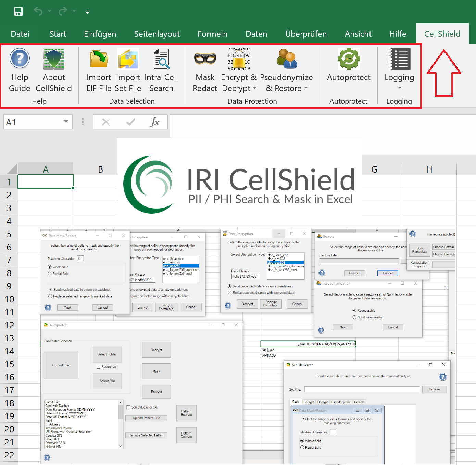476x465 pixels.
Task: Click Browse in the Set File Search dialog
Action: [x=434, y=389]
